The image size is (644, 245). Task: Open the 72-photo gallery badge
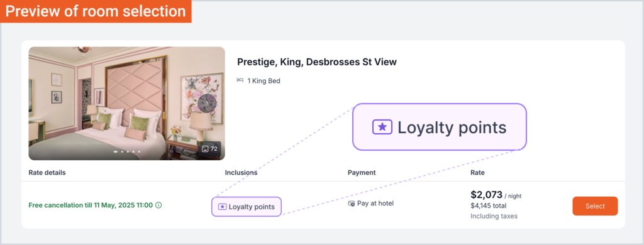click(209, 148)
